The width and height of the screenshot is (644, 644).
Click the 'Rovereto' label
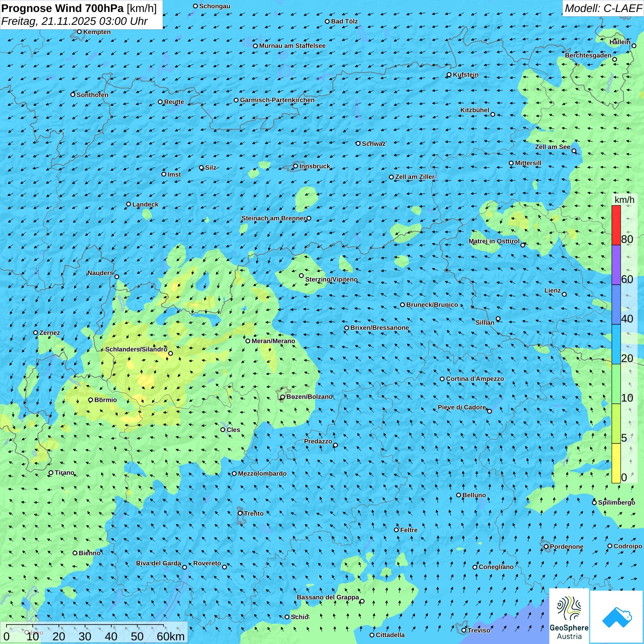[x=207, y=563]
